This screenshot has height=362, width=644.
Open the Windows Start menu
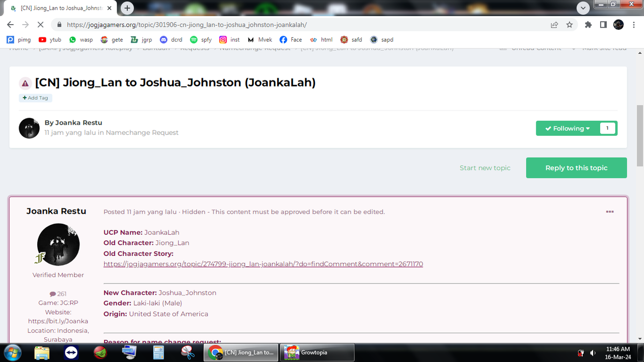pyautogui.click(x=13, y=353)
